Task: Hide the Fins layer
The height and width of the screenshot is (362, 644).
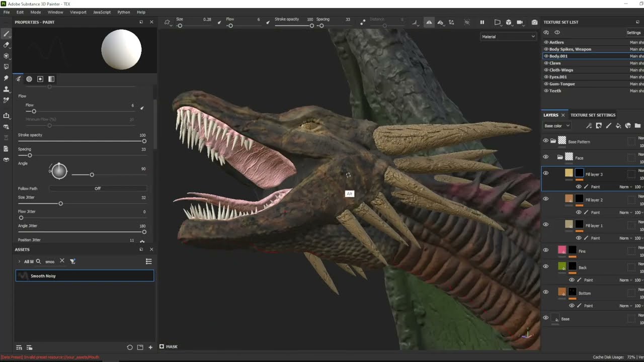Action: click(x=545, y=250)
